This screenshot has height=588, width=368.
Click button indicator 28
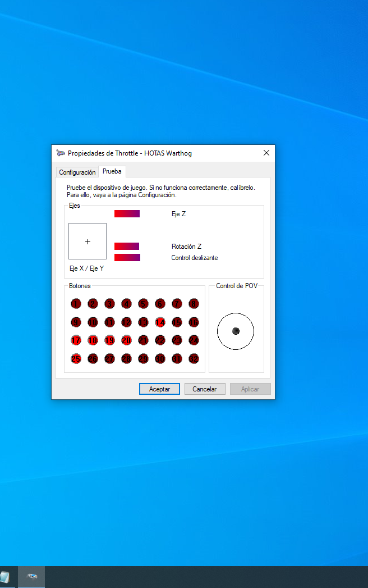pos(127,359)
